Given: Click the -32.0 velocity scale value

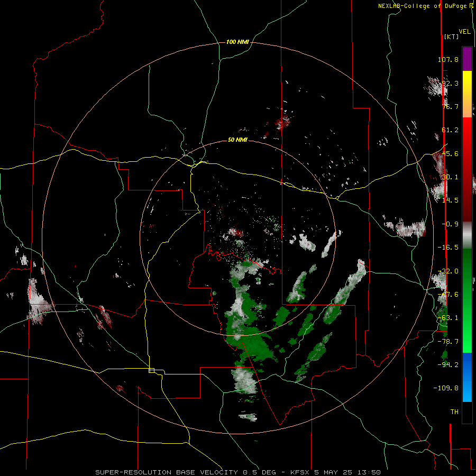Looking at the screenshot, I should [x=448, y=271].
